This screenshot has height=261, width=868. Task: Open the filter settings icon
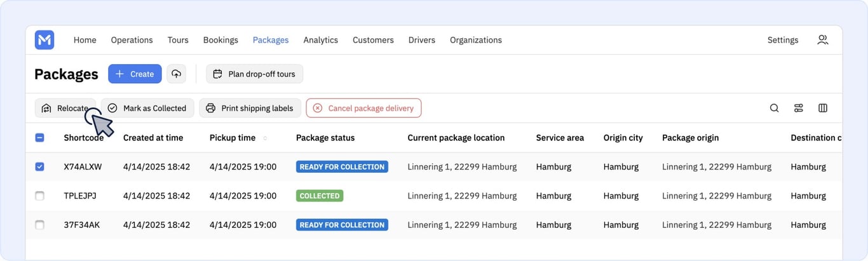(799, 108)
